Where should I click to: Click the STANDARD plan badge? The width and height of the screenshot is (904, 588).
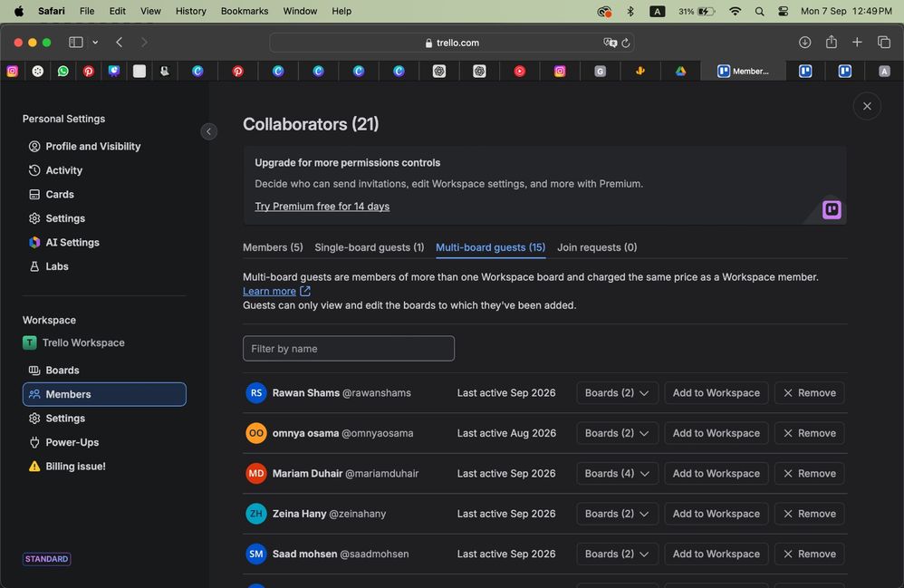point(47,559)
